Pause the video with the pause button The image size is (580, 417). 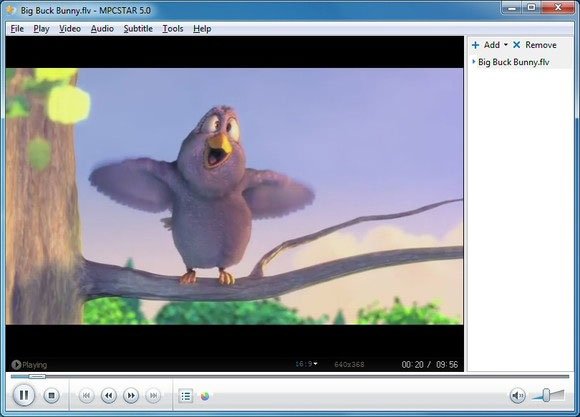(x=24, y=395)
